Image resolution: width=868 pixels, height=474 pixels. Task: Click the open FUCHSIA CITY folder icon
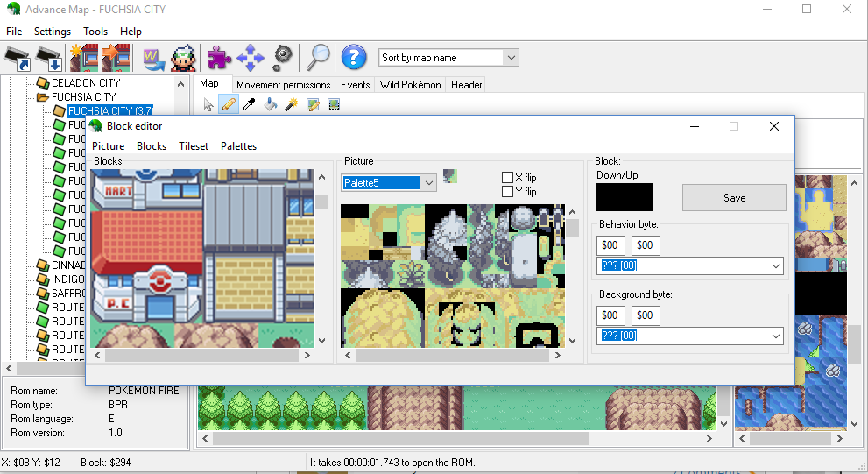point(43,97)
